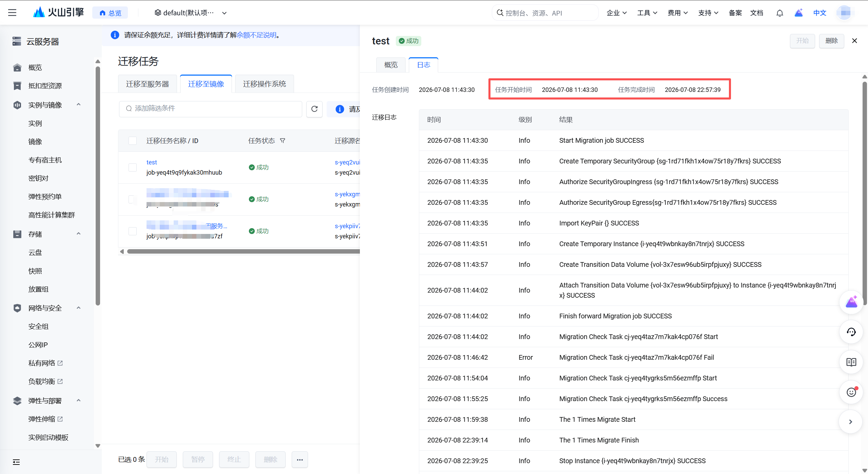Open 镜像 in the sidebar
The width and height of the screenshot is (868, 474).
35,142
